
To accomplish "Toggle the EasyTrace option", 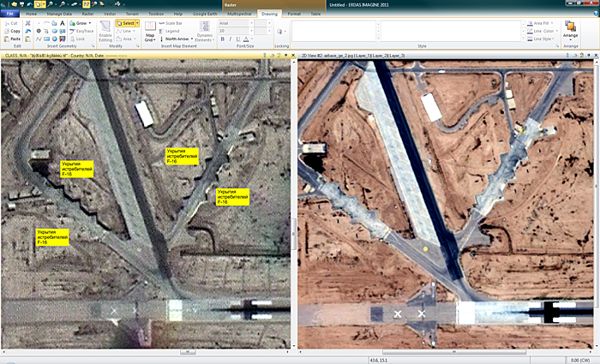I will click(83, 31).
